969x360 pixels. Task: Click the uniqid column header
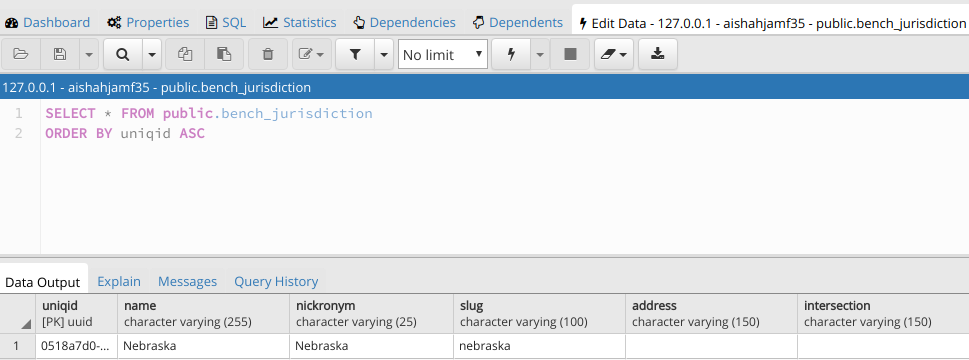click(77, 314)
